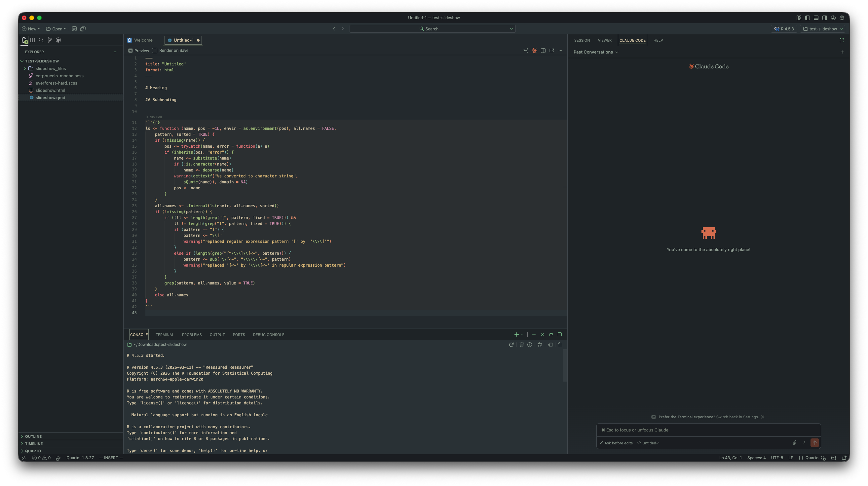Click the source control graph icon in editor toolbar
Image resolution: width=868 pixels, height=486 pixels.
pyautogui.click(x=526, y=51)
